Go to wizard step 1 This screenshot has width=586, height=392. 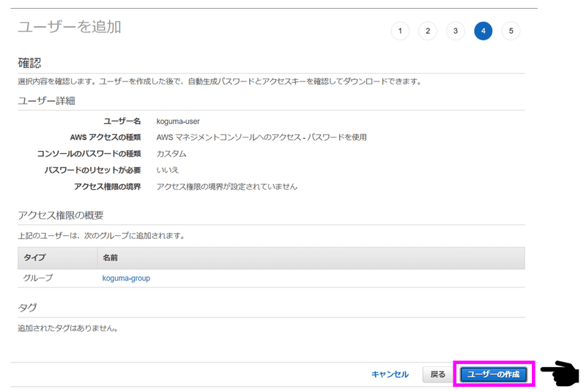(400, 31)
